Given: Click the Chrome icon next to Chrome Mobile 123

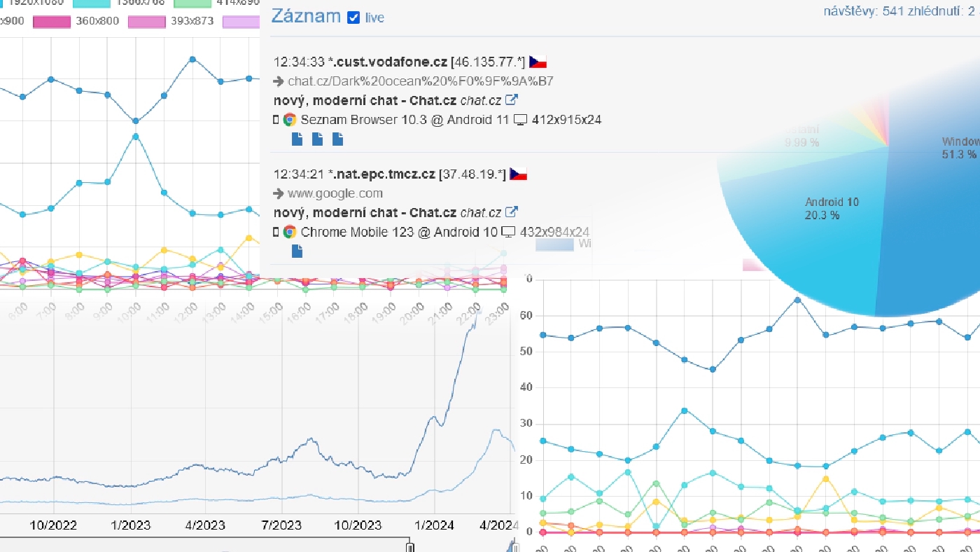Looking at the screenshot, I should tap(290, 232).
